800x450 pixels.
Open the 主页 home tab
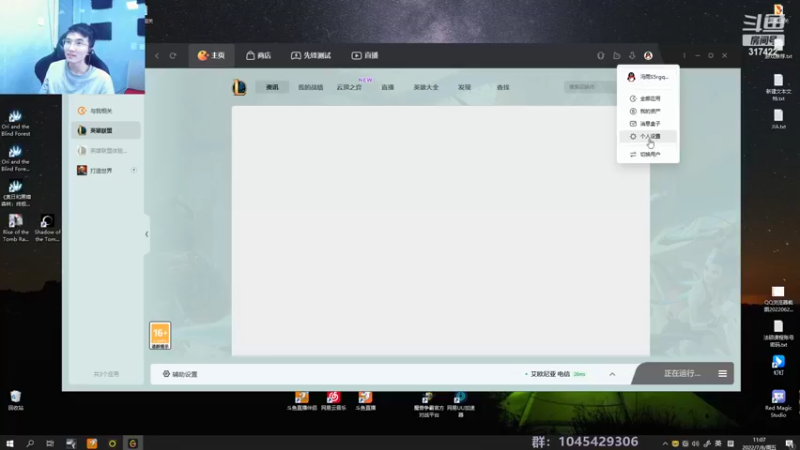click(211, 56)
